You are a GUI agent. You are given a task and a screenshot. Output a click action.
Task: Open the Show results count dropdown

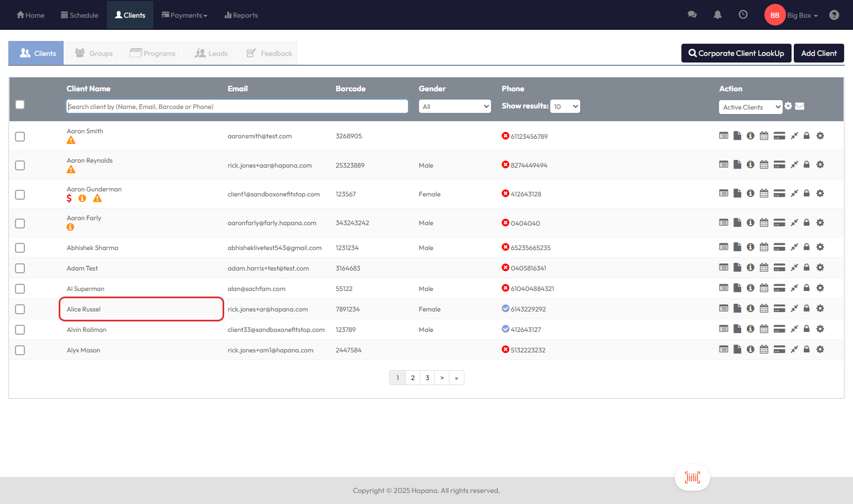coord(565,106)
